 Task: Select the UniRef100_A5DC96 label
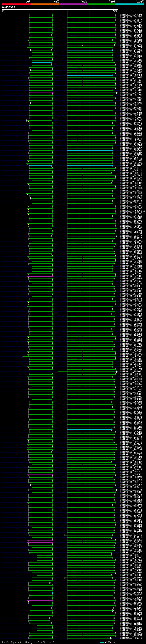click(x=131, y=628)
